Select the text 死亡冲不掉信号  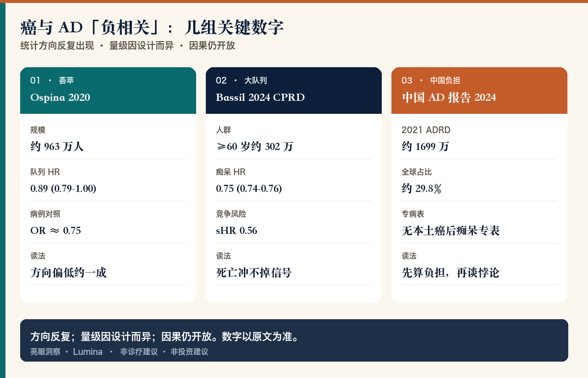pyautogui.click(x=254, y=273)
